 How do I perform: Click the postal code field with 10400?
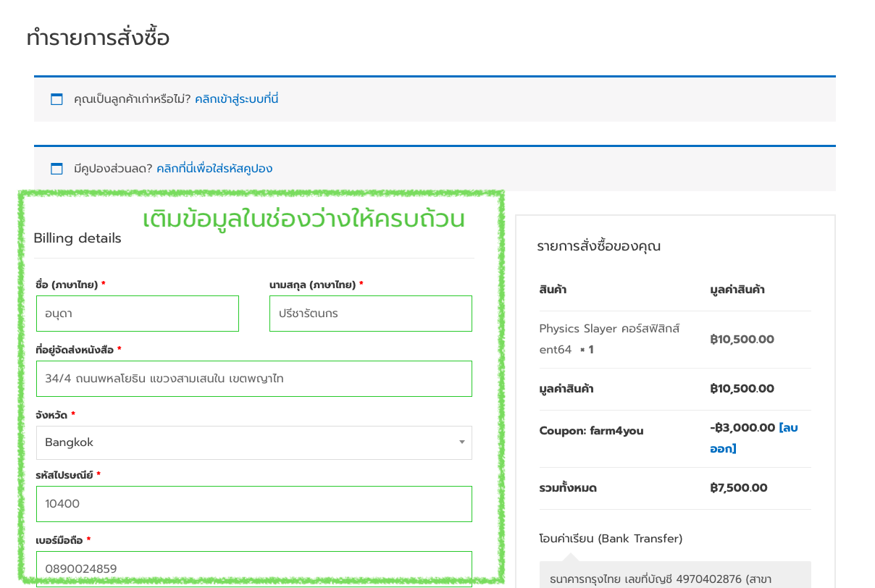pos(254,504)
